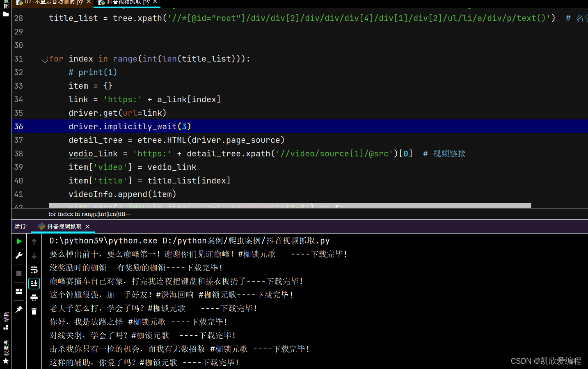The image size is (588, 369).
Task: Clear console output with trash icon
Action: 34,312
